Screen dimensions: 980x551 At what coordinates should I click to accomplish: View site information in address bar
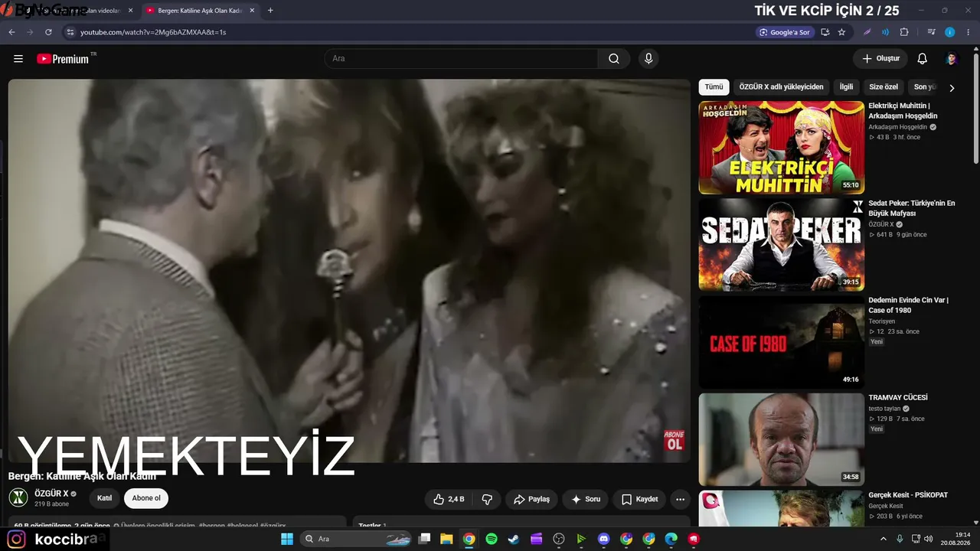pos(70,32)
